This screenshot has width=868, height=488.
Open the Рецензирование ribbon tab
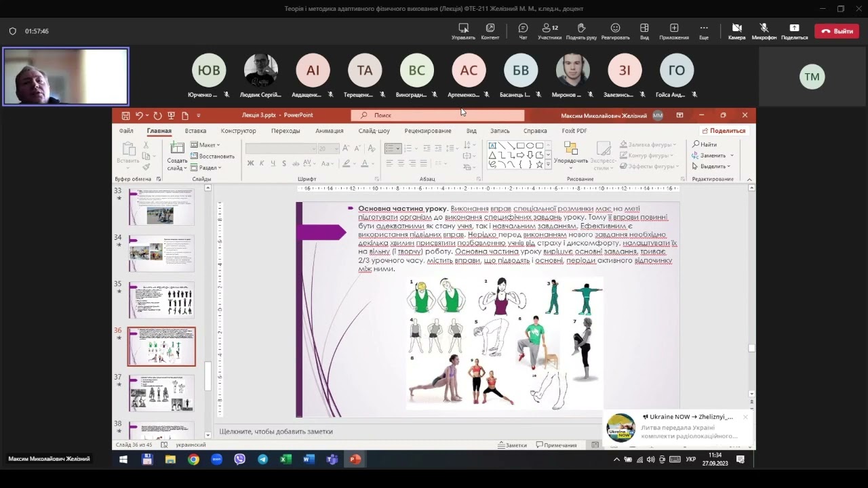pyautogui.click(x=428, y=131)
